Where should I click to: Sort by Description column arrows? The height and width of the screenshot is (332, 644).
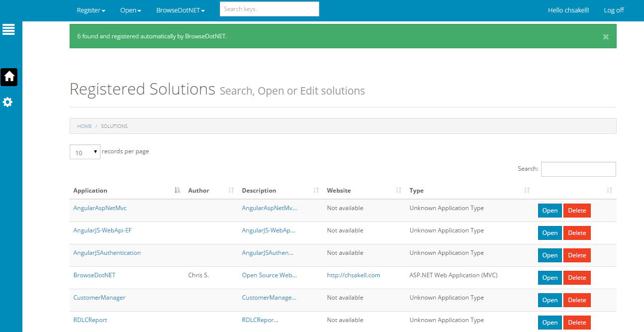(316, 191)
